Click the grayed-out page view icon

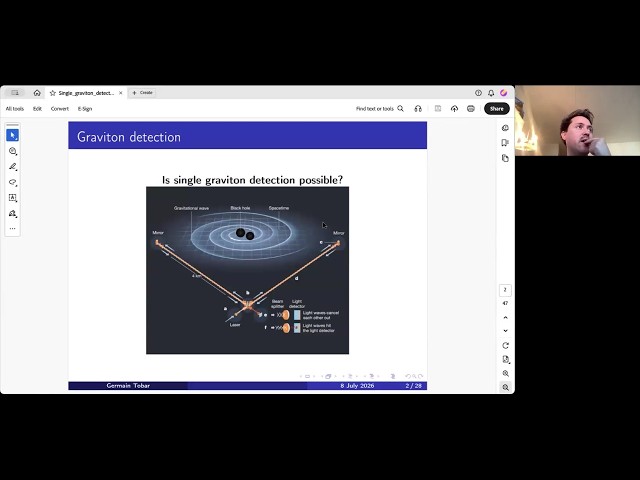[438, 109]
